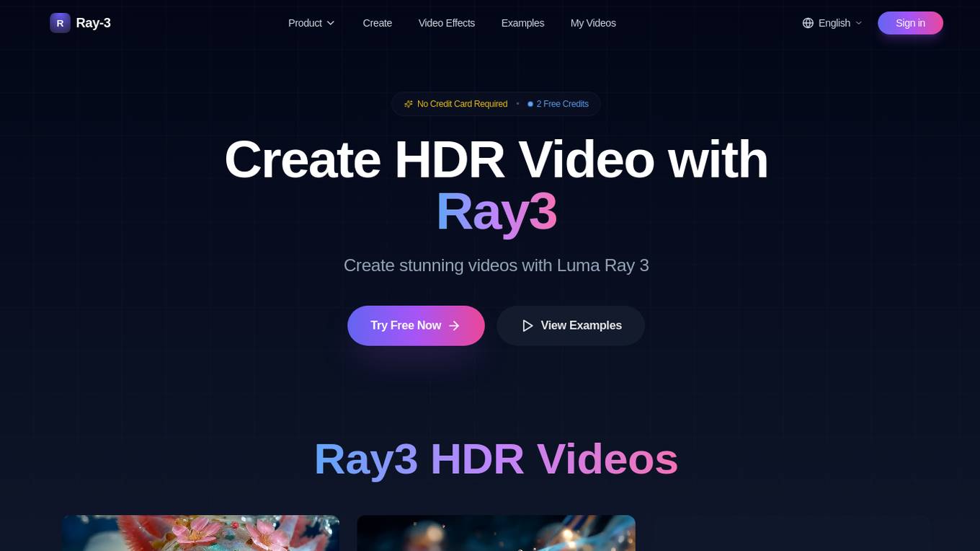
Task: Open the Examples nav item
Action: tap(522, 23)
